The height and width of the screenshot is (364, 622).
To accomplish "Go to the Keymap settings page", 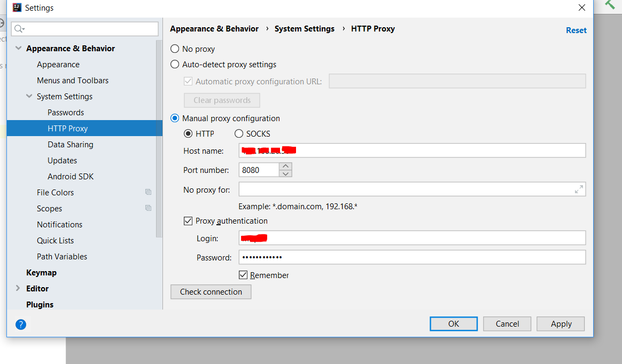I will pos(41,273).
